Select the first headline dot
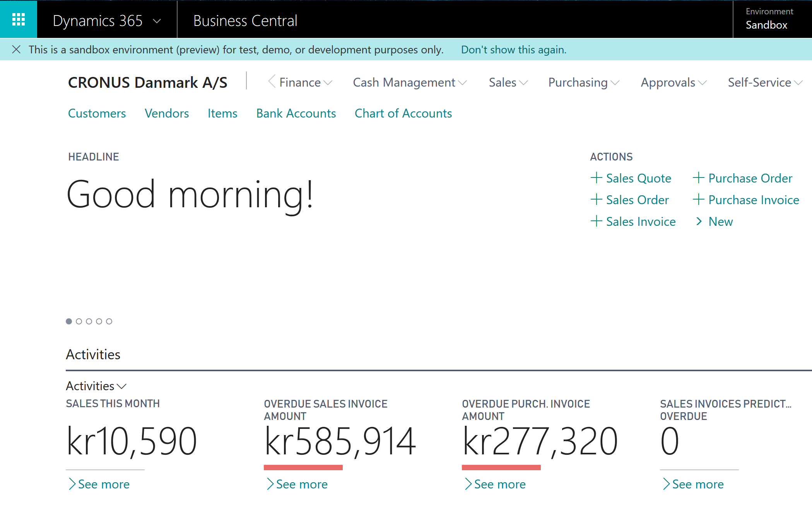 pyautogui.click(x=69, y=321)
